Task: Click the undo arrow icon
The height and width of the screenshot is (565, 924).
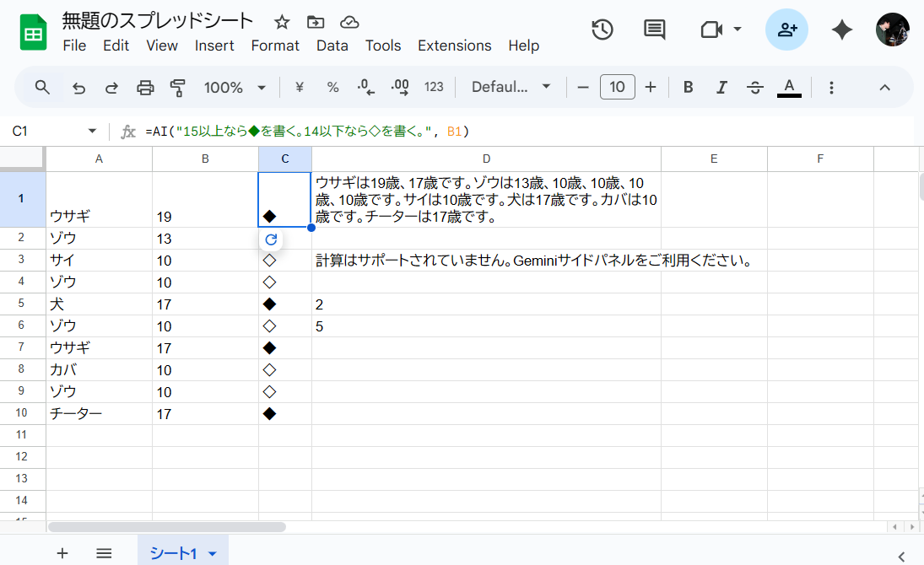Action: tap(79, 87)
